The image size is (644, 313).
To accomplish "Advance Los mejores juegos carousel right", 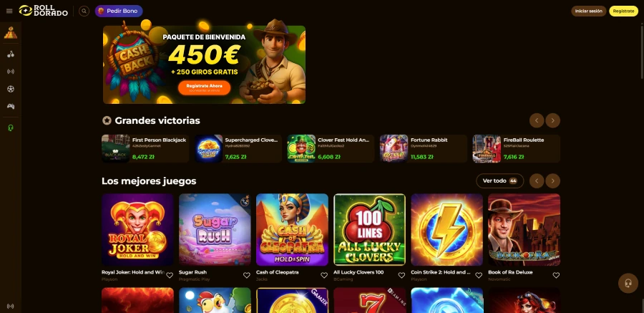I will [x=553, y=181].
